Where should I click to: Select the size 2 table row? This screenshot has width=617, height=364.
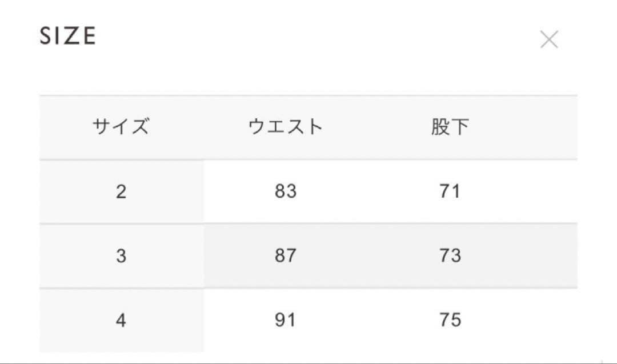pos(308,191)
